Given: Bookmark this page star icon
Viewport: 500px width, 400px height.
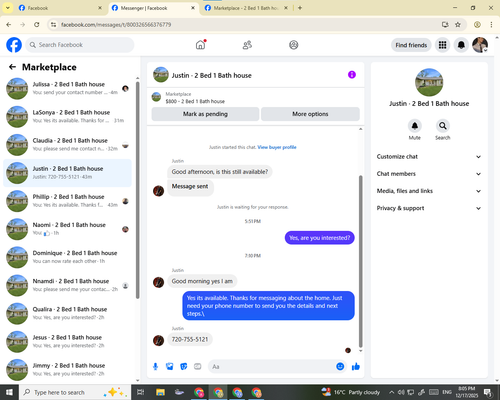Looking at the screenshot, I should (x=458, y=24).
